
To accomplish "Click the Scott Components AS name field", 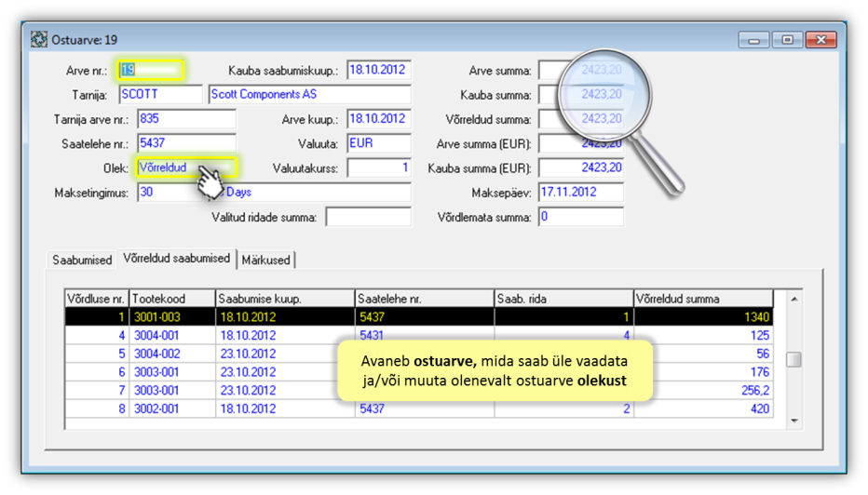I will point(310,94).
